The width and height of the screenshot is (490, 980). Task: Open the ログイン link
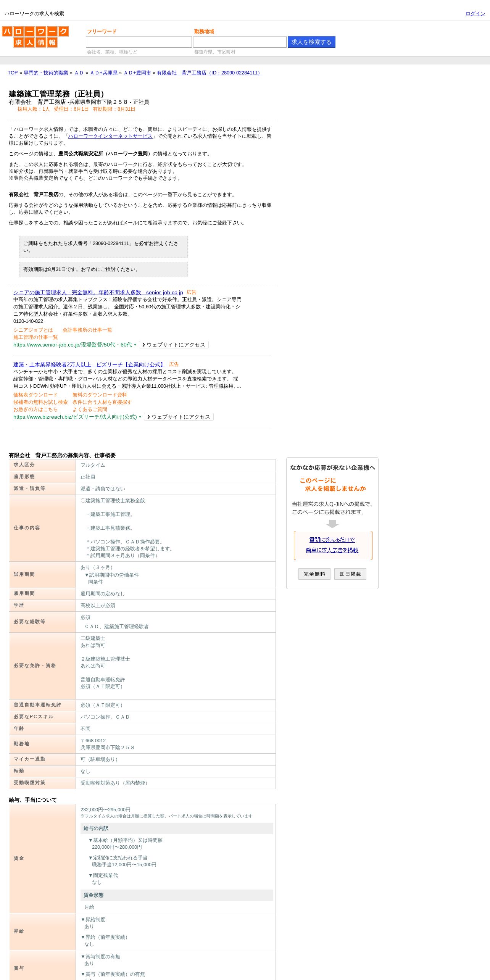(475, 14)
